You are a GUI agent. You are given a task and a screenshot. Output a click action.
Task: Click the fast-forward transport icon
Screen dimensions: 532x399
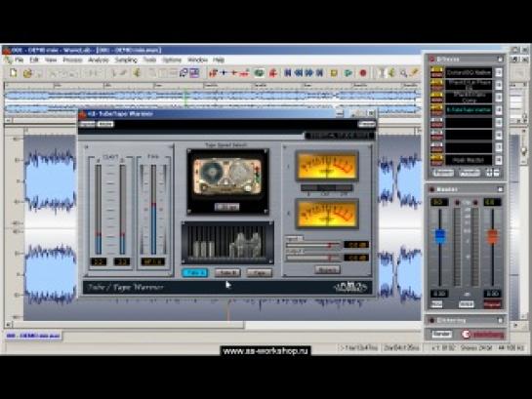[309, 72]
